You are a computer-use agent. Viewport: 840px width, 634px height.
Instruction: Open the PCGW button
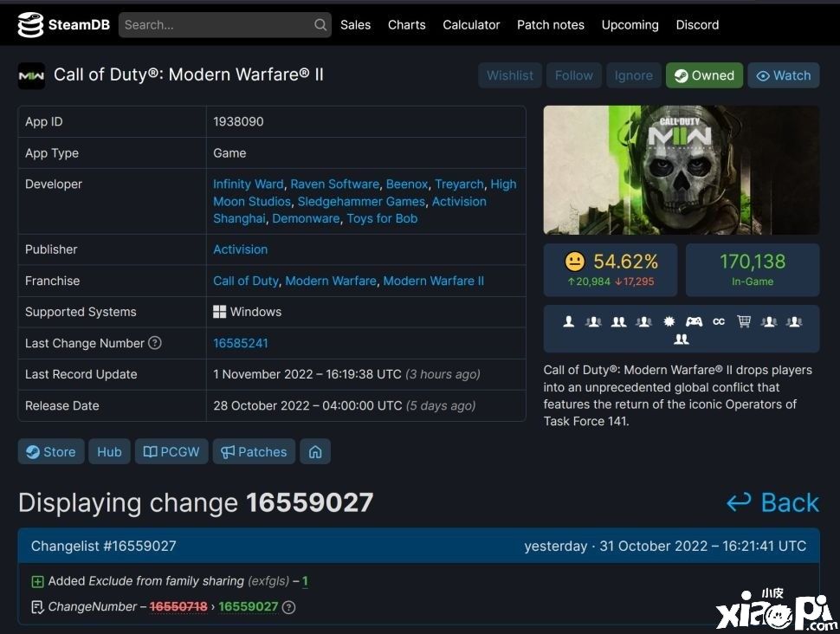pos(171,452)
